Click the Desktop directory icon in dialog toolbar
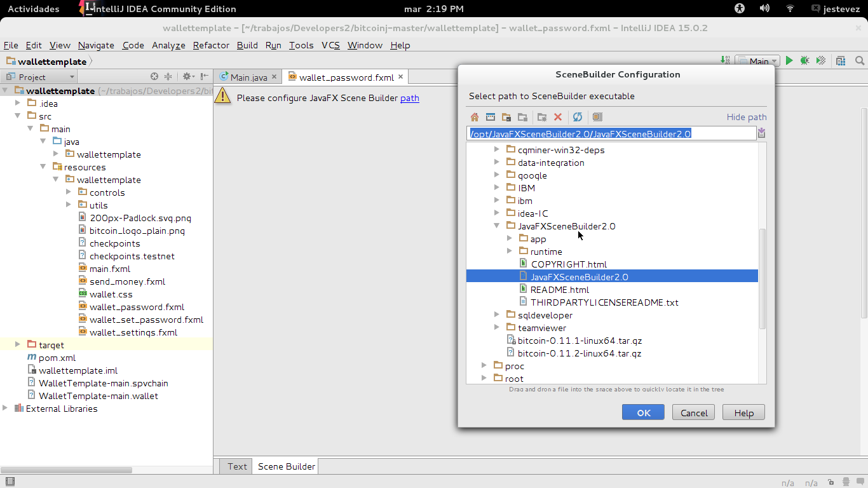Screen dimensions: 868x488 (x=491, y=117)
